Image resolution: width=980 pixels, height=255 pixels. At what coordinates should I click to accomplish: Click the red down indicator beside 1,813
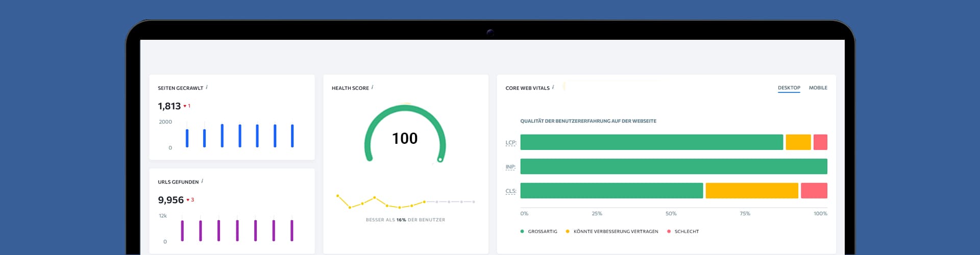pos(187,106)
